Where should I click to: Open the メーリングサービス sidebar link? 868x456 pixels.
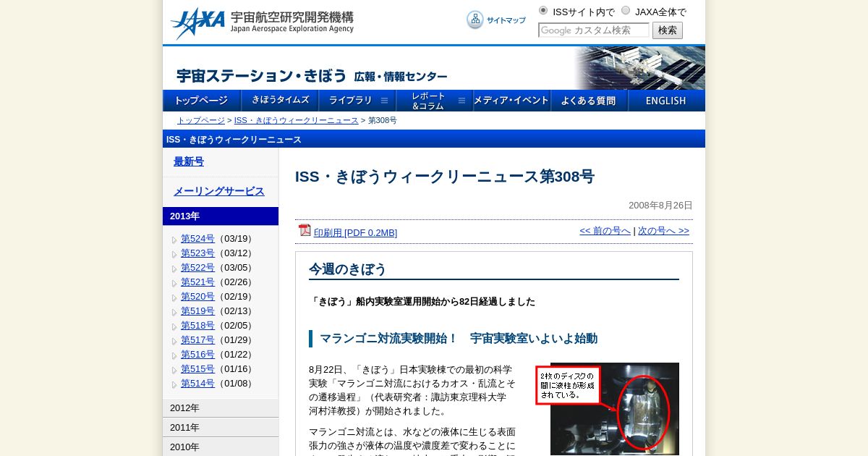[x=219, y=191]
